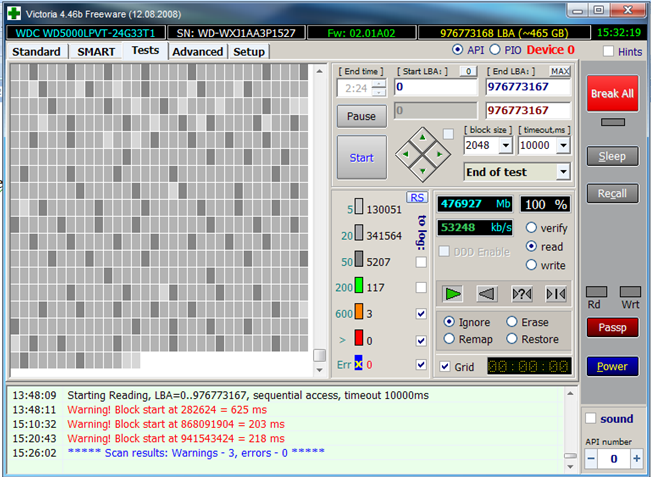Select the Erase bad block action
Viewport: 652px width, 478px height.
point(512,322)
